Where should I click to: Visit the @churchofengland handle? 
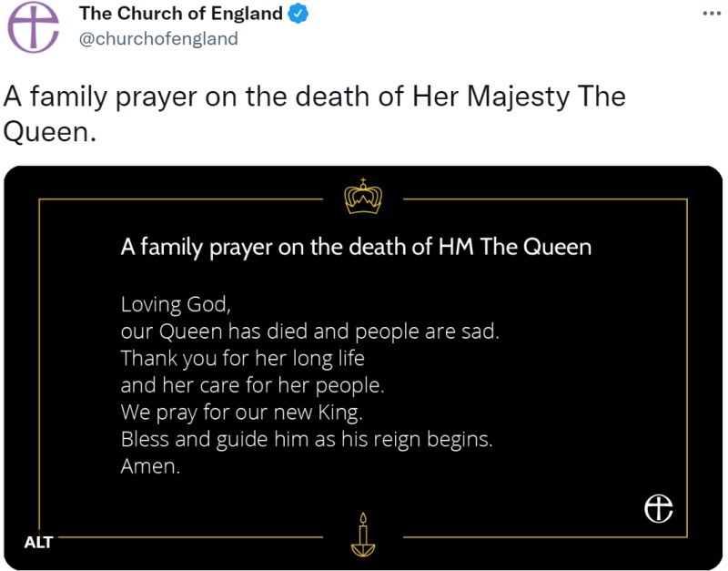pos(158,38)
